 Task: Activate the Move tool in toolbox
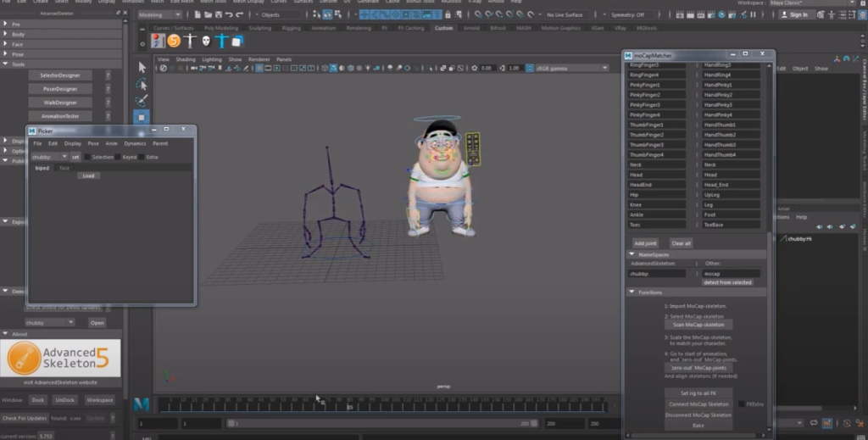(x=142, y=117)
